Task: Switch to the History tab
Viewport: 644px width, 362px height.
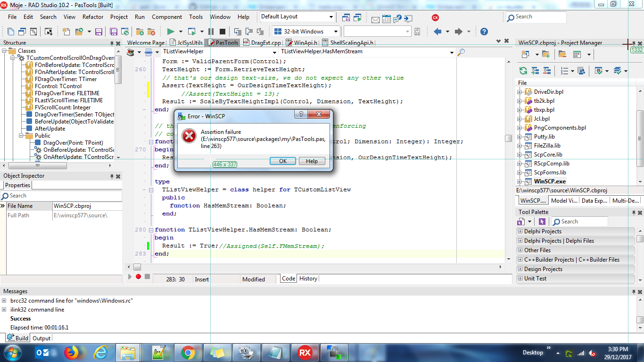Action: [x=308, y=279]
